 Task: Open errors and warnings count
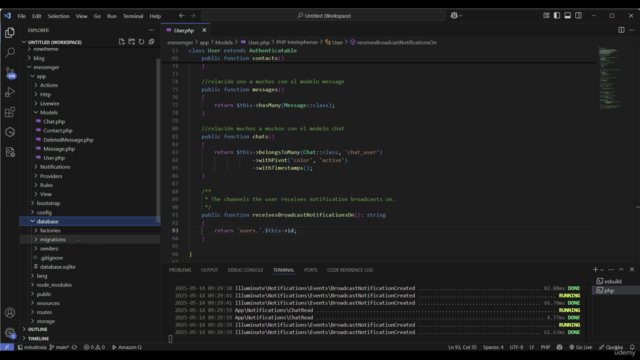(94, 347)
